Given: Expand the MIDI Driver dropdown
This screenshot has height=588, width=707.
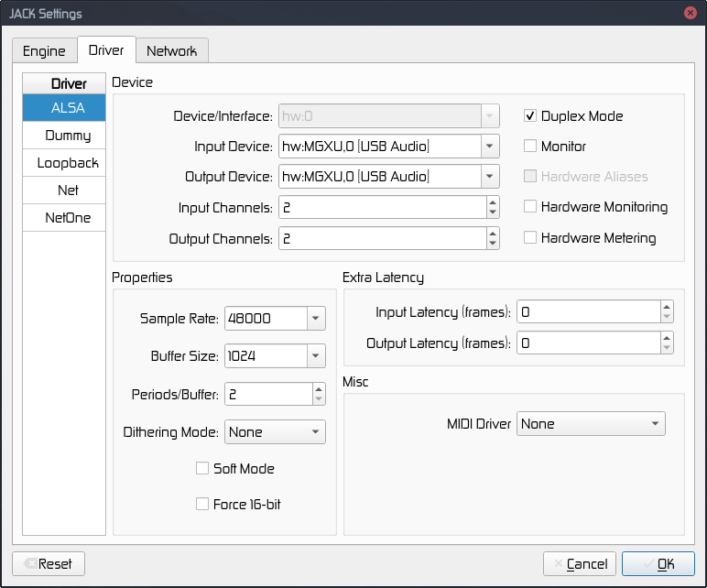Looking at the screenshot, I should point(655,424).
